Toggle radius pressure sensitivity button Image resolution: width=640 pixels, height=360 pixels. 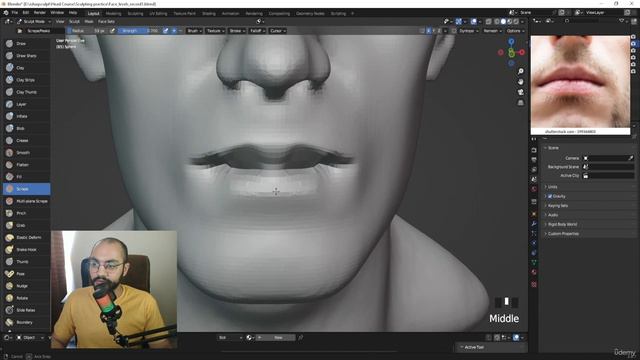(112, 31)
